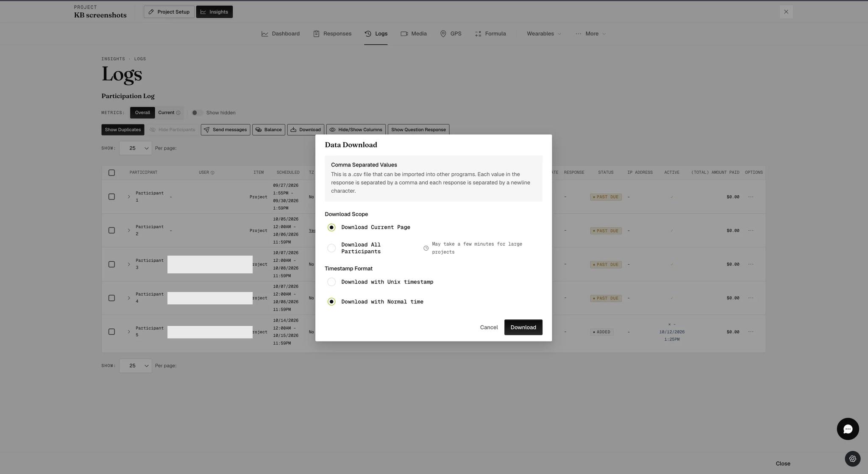This screenshot has width=868, height=474.
Task: Open the settings gear icon
Action: pyautogui.click(x=852, y=459)
